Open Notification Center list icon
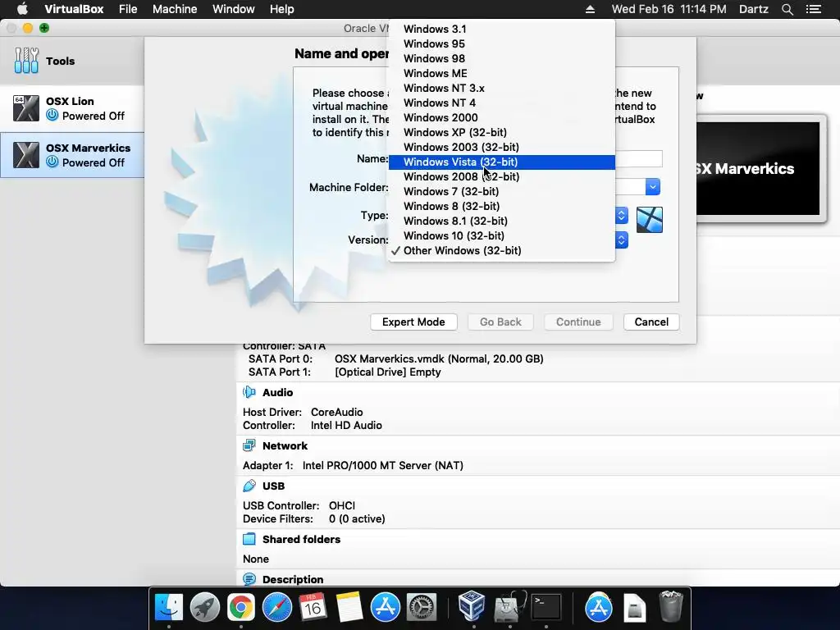This screenshot has width=840, height=630. (x=813, y=9)
